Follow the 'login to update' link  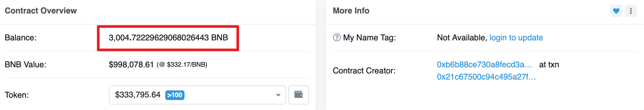(516, 38)
